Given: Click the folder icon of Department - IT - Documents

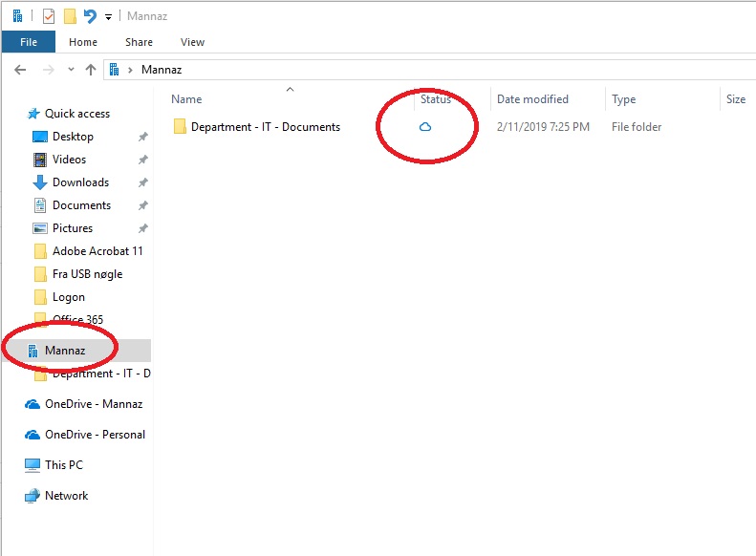Looking at the screenshot, I should click(x=180, y=127).
